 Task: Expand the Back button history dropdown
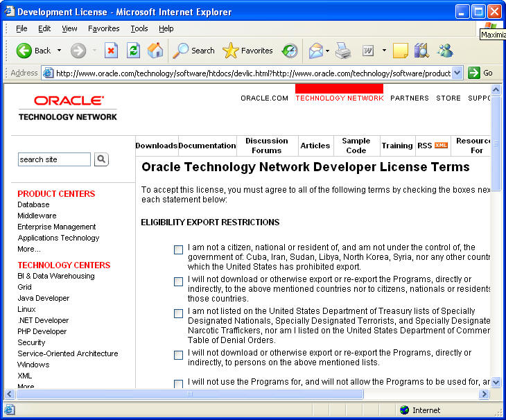pyautogui.click(x=59, y=51)
